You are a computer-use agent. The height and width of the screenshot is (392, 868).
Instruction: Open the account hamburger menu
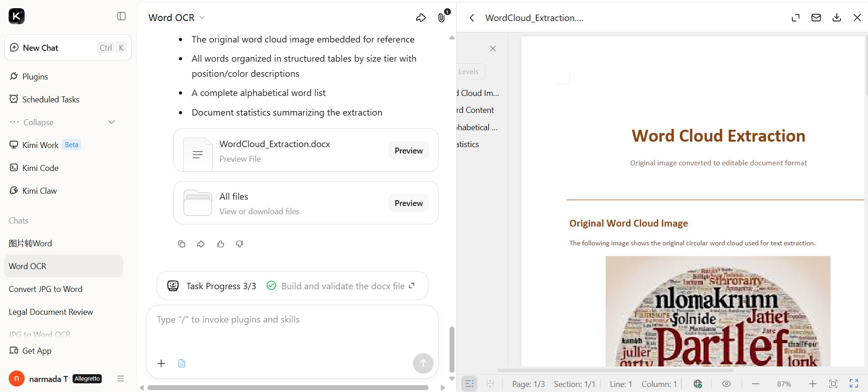(x=120, y=379)
